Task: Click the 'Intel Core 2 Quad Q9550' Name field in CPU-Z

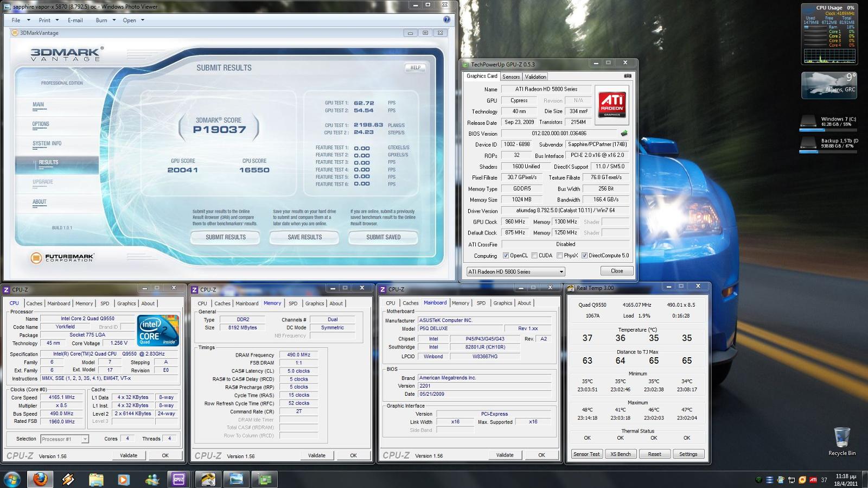Action: (x=88, y=319)
